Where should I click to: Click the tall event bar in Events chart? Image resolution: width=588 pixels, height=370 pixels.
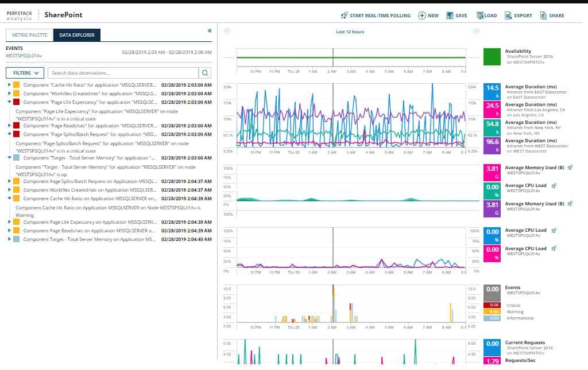(x=333, y=303)
